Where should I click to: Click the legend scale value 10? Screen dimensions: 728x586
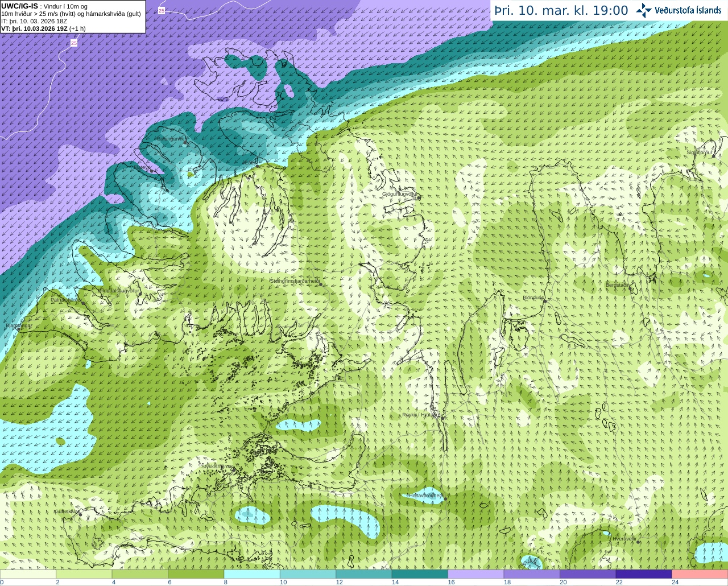tap(283, 582)
